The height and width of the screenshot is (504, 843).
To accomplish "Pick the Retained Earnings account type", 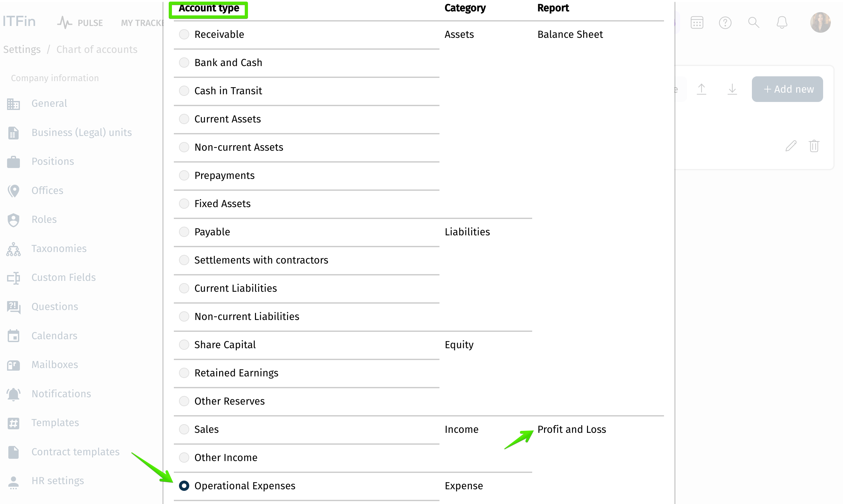I will pyautogui.click(x=184, y=373).
